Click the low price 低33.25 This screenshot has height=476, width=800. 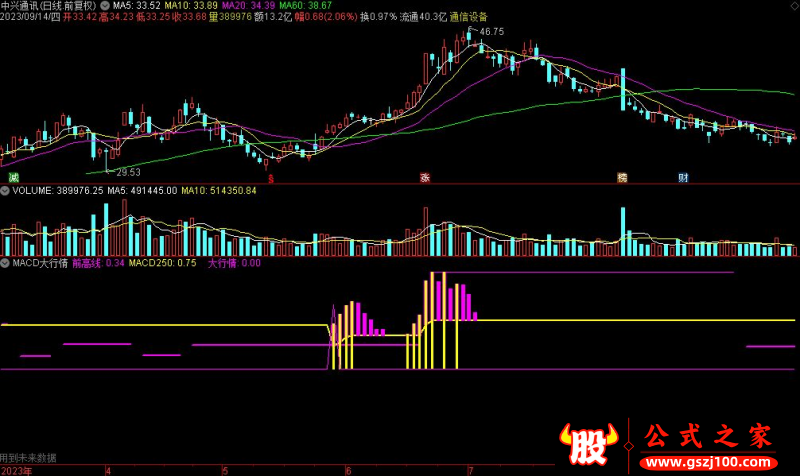point(153,17)
